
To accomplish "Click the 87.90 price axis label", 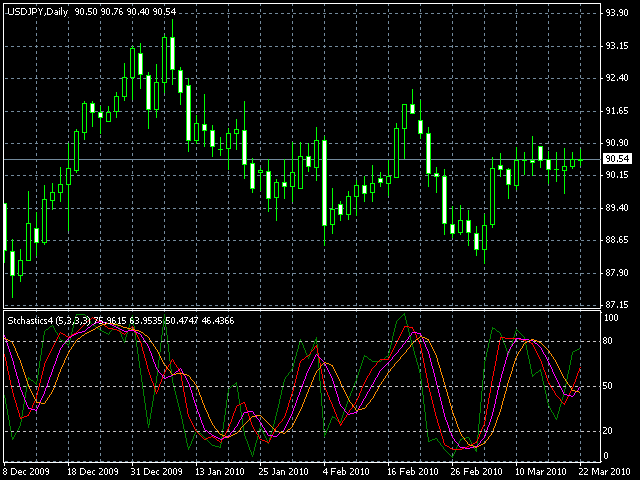I will point(617,273).
